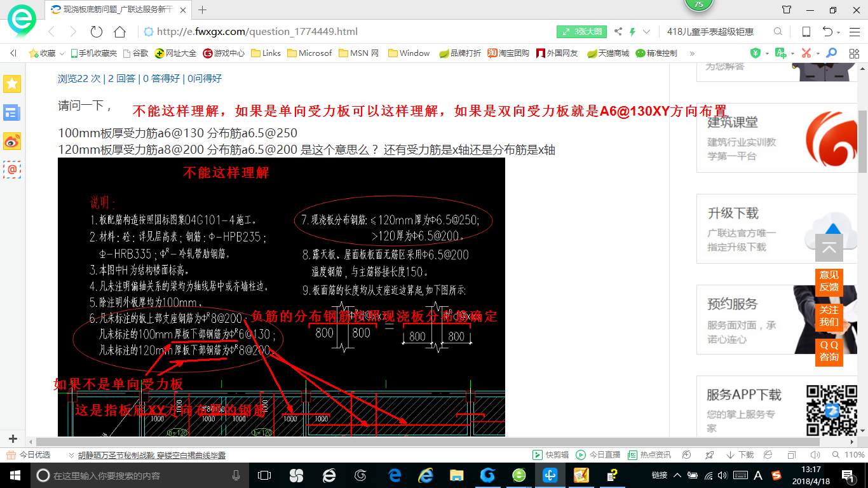Open the mobile phone mode icon
Image resolution: width=868 pixels, height=488 pixels.
[x=806, y=32]
